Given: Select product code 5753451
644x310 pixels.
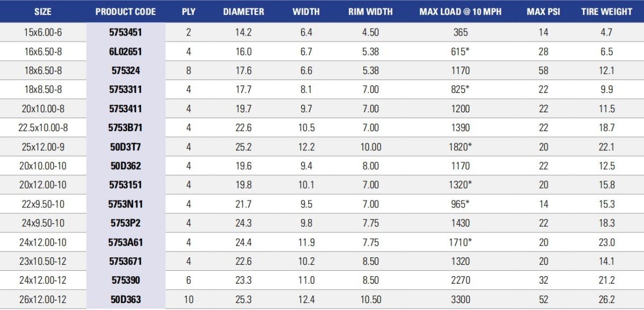Looking at the screenshot, I should tap(126, 32).
